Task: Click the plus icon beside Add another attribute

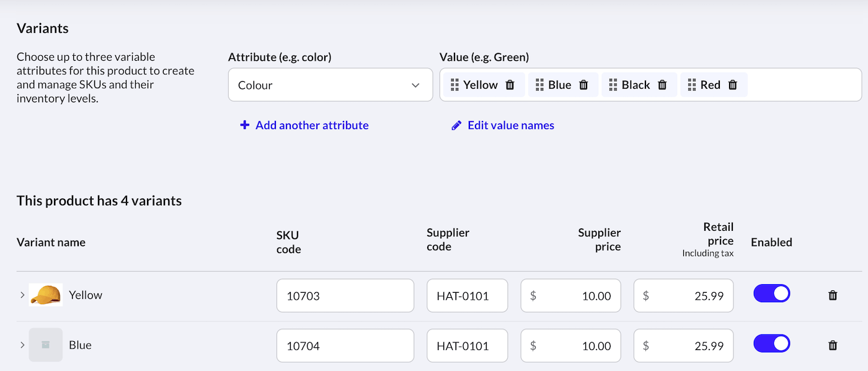Action: [x=245, y=125]
